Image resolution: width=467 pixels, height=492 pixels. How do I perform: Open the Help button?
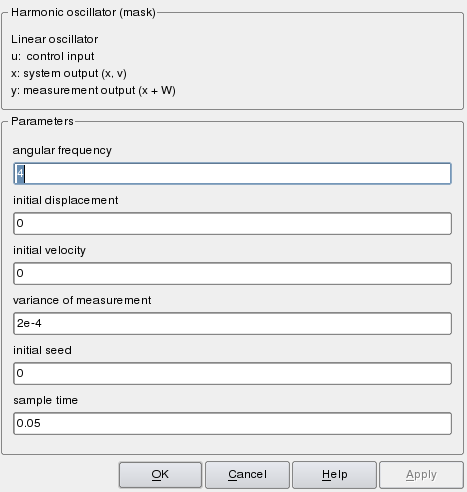(x=334, y=475)
